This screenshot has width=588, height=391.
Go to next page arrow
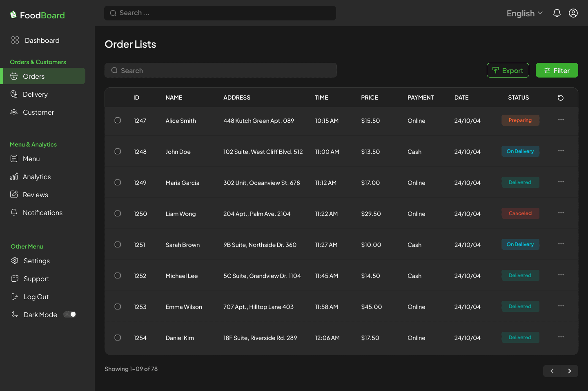[x=569, y=371]
